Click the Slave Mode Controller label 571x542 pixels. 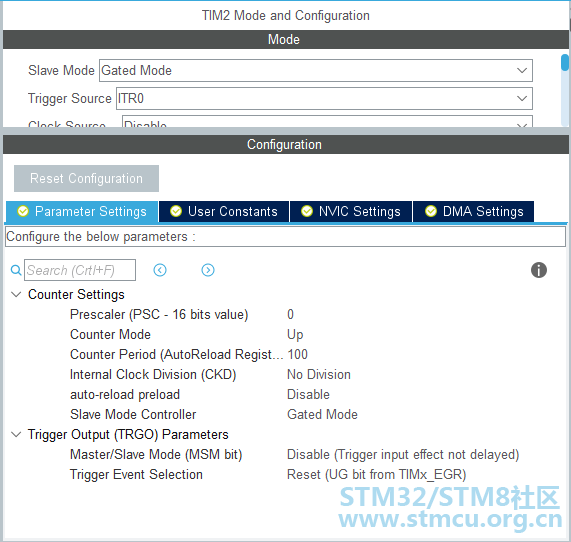pos(133,415)
